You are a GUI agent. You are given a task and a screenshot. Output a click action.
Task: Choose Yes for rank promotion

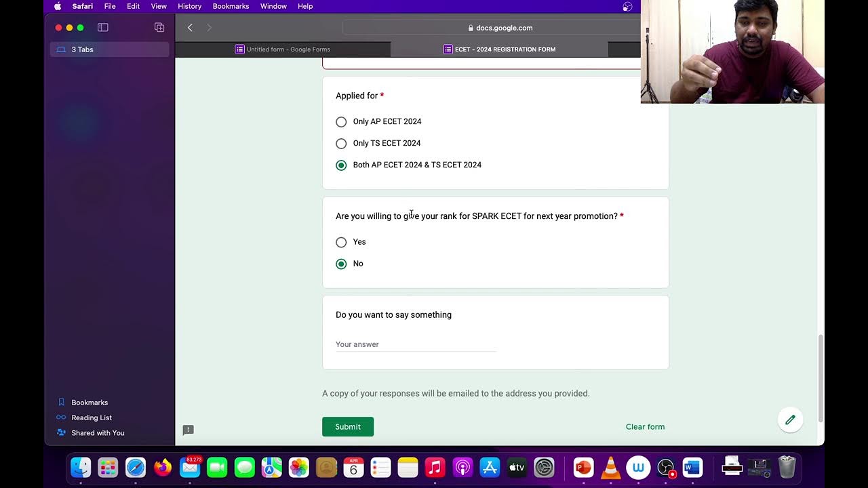(x=341, y=242)
